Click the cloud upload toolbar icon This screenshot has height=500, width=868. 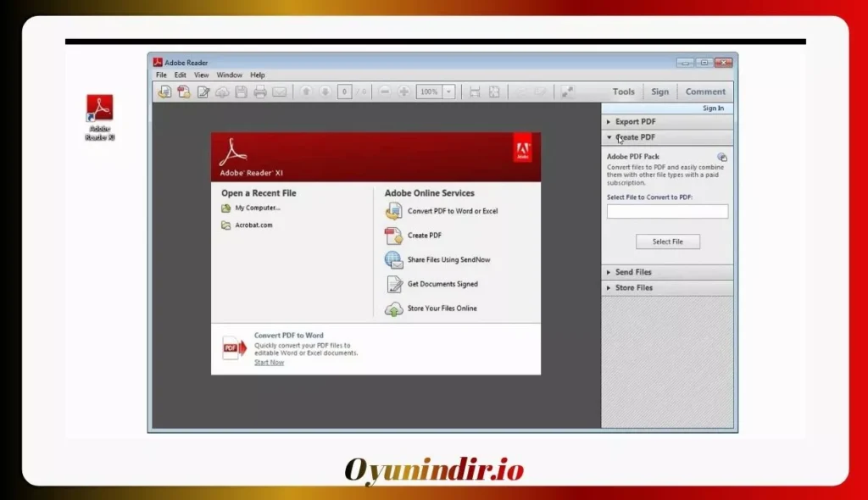click(222, 92)
